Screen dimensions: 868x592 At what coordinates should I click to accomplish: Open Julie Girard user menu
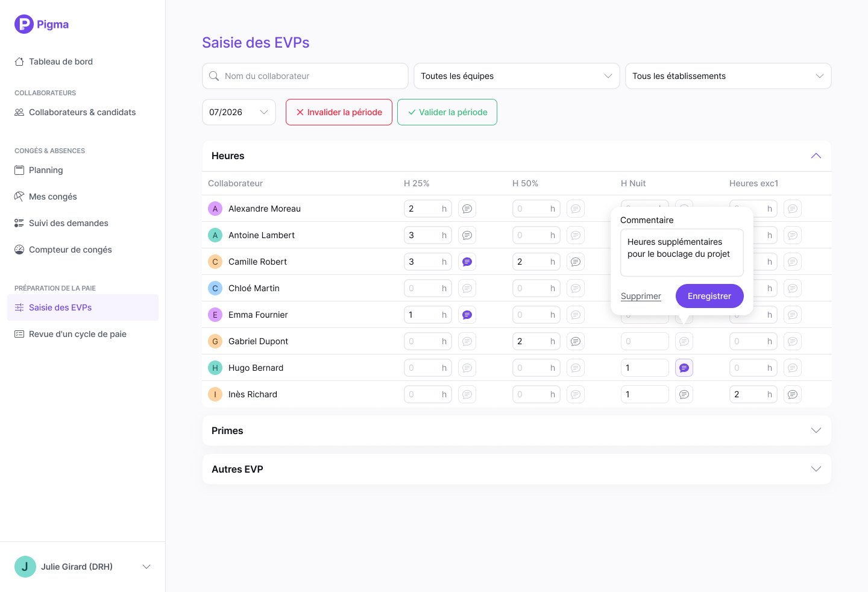pyautogui.click(x=83, y=567)
